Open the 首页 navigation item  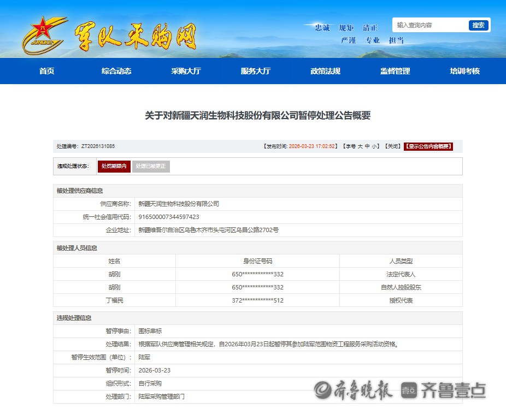click(x=47, y=71)
